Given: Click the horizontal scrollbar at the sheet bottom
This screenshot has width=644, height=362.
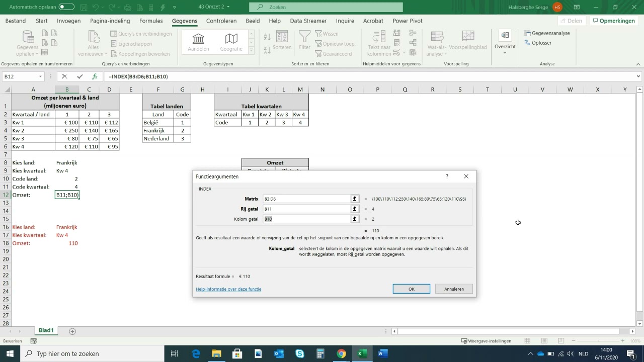Looking at the screenshot, I should pyautogui.click(x=509, y=331).
